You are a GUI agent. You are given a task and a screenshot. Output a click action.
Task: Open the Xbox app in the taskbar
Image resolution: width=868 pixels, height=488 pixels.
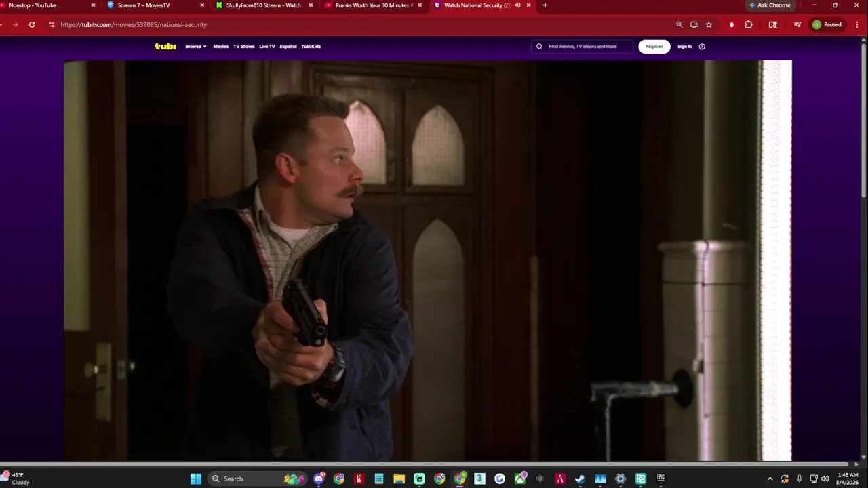(520, 479)
